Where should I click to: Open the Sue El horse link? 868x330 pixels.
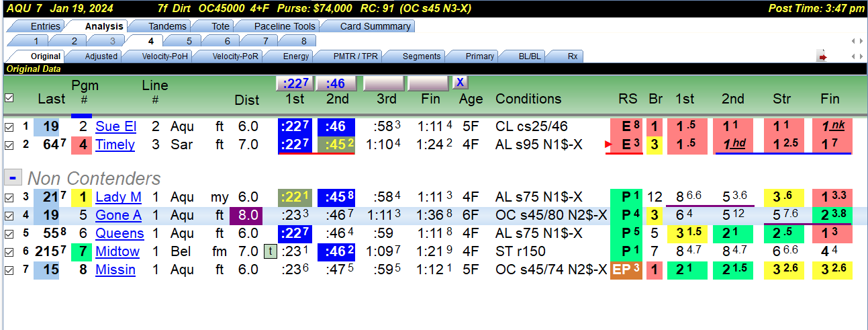coord(115,126)
